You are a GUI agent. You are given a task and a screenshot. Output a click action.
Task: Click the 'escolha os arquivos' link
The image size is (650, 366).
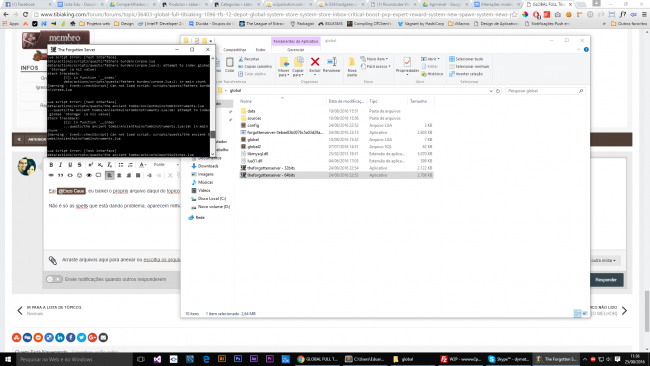pos(162,260)
